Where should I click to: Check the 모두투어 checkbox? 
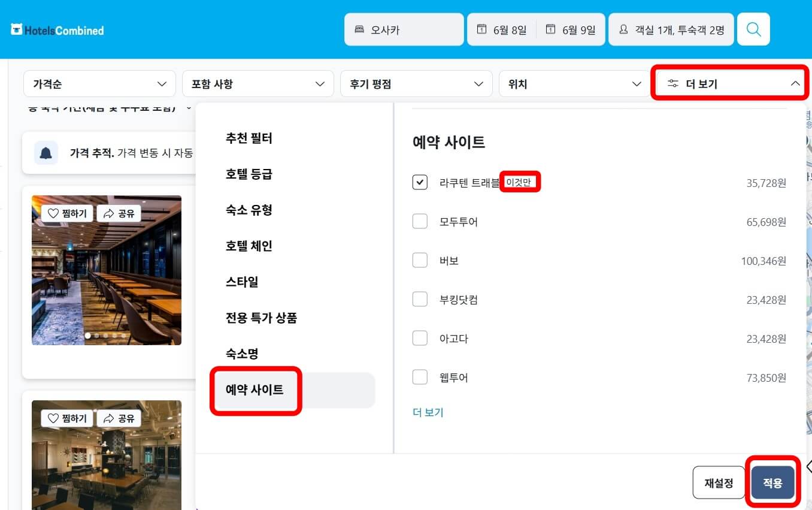coord(420,221)
